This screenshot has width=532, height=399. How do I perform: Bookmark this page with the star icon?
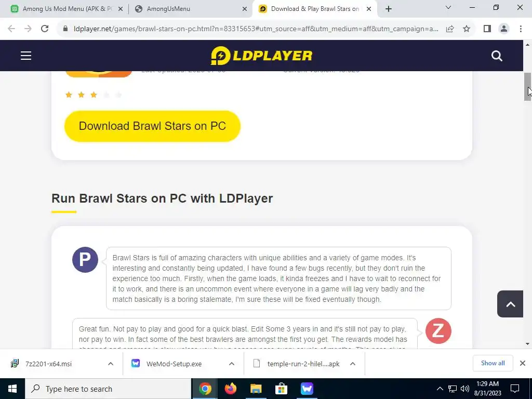pos(467,29)
